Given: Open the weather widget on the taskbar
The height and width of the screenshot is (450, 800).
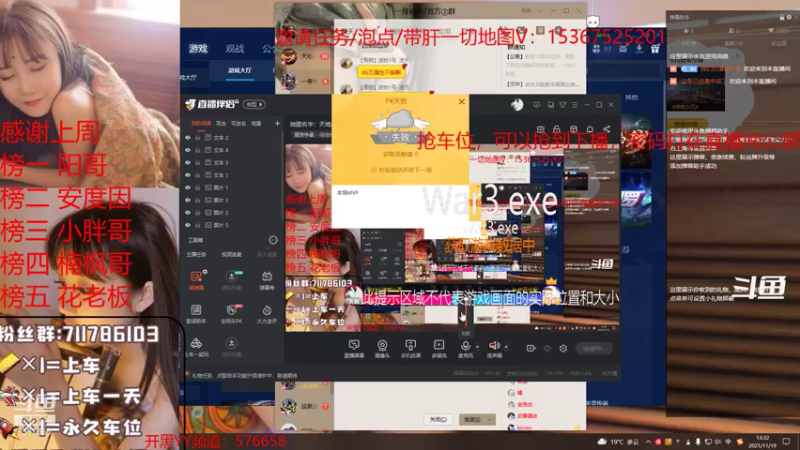Looking at the screenshot, I should coord(618,441).
